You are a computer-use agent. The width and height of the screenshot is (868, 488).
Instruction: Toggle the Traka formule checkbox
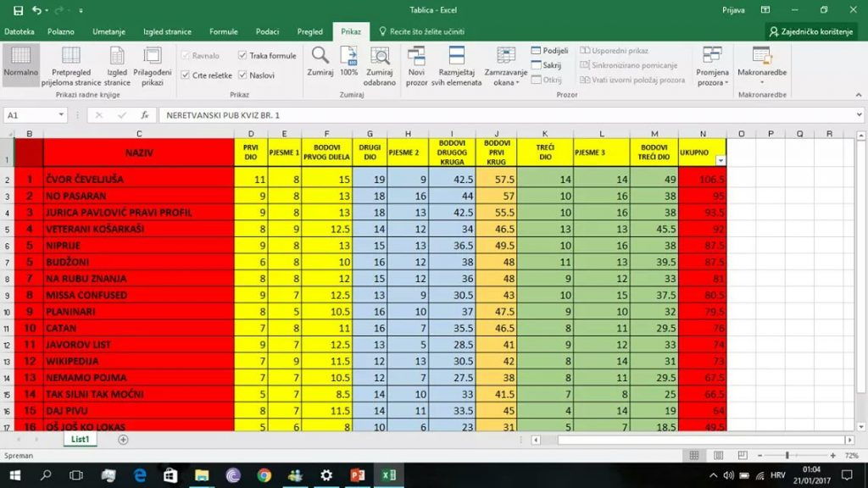tap(243, 56)
